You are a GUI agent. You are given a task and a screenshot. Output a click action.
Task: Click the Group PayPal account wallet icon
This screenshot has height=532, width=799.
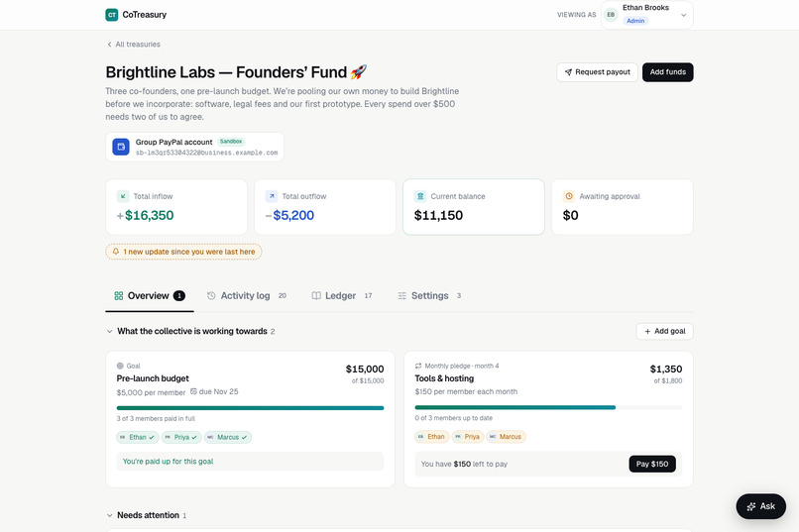[x=121, y=148]
